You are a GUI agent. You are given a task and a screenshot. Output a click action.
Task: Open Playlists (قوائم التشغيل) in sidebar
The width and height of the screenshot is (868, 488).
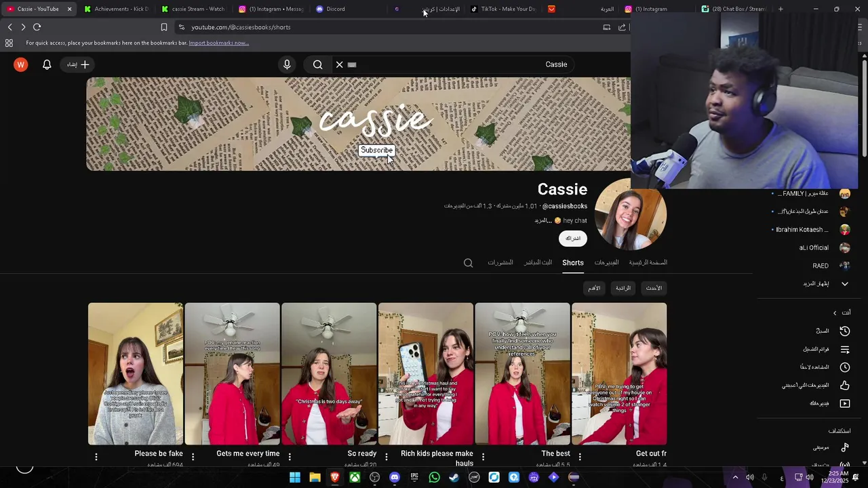[x=827, y=349]
